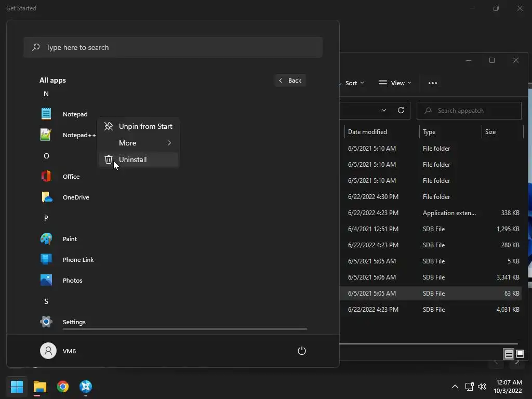Image resolution: width=532 pixels, height=399 pixels.
Task: Show hidden system tray icons
Action: [455, 387]
